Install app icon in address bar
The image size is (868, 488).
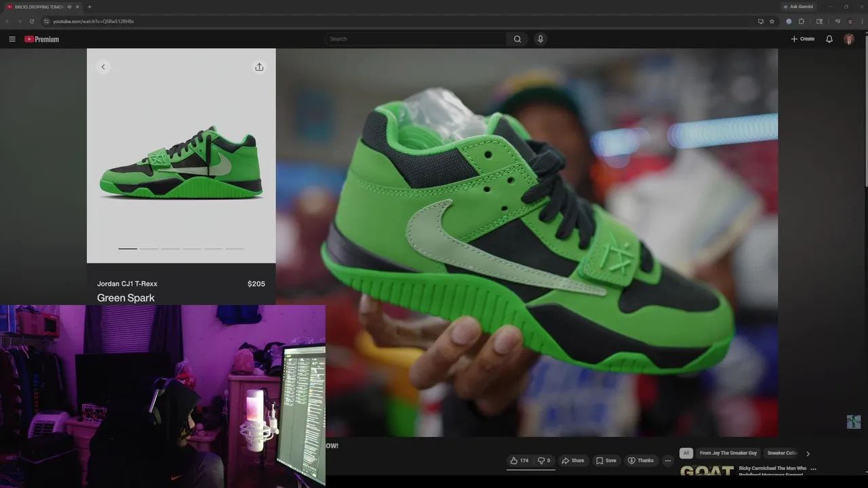pyautogui.click(x=761, y=21)
